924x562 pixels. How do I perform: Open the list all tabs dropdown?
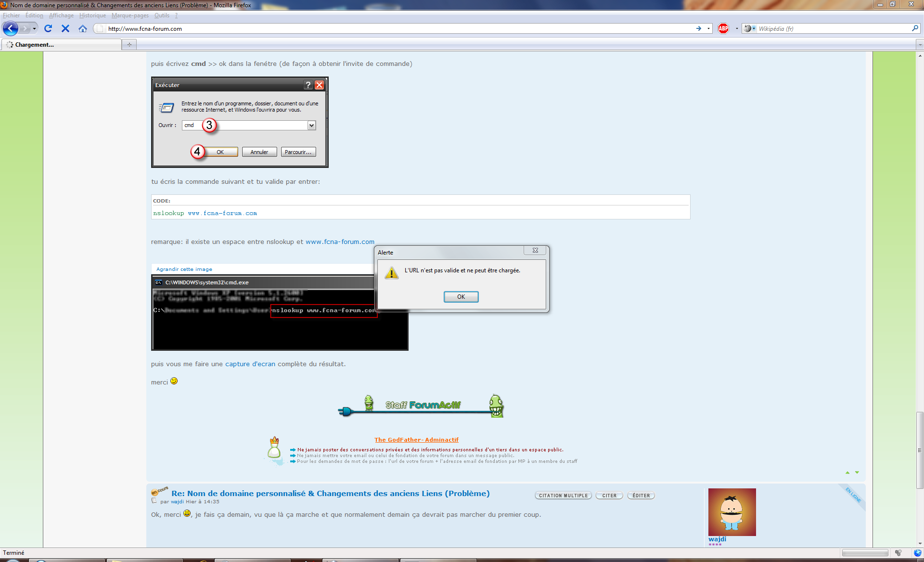[920, 45]
